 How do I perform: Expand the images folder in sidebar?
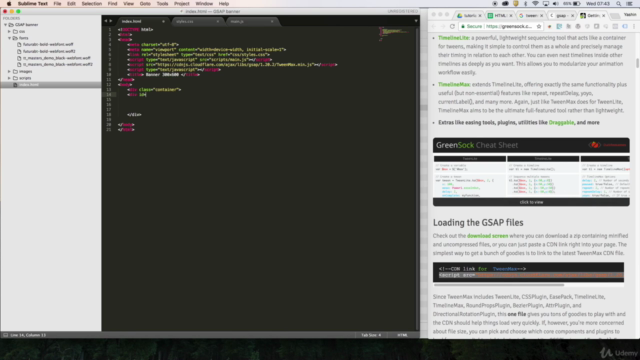pyautogui.click(x=9, y=71)
